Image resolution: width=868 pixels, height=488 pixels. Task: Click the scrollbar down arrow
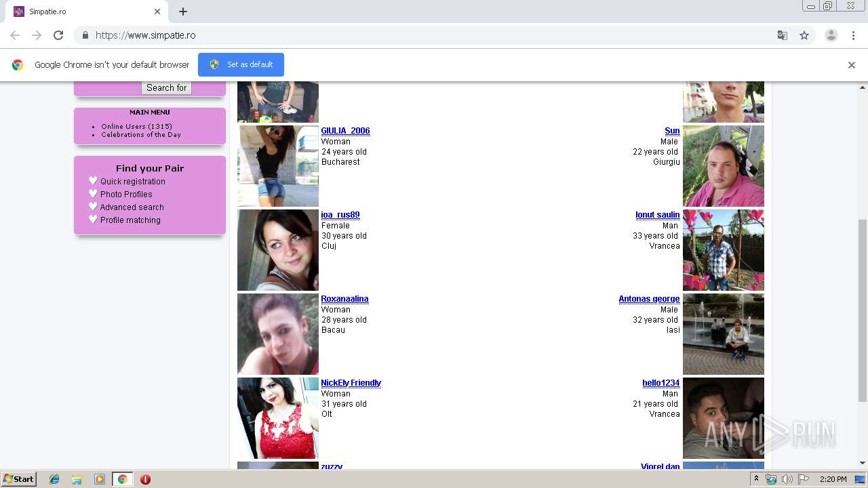tap(863, 463)
